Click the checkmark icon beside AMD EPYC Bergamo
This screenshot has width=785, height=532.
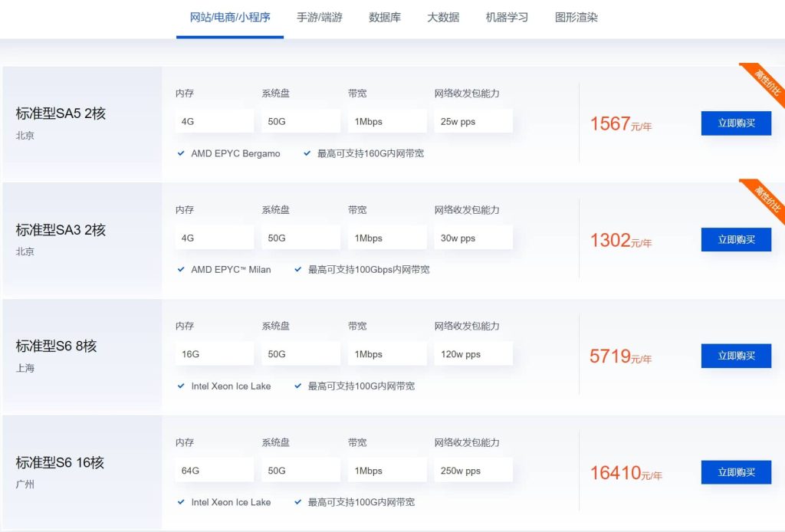tap(180, 153)
